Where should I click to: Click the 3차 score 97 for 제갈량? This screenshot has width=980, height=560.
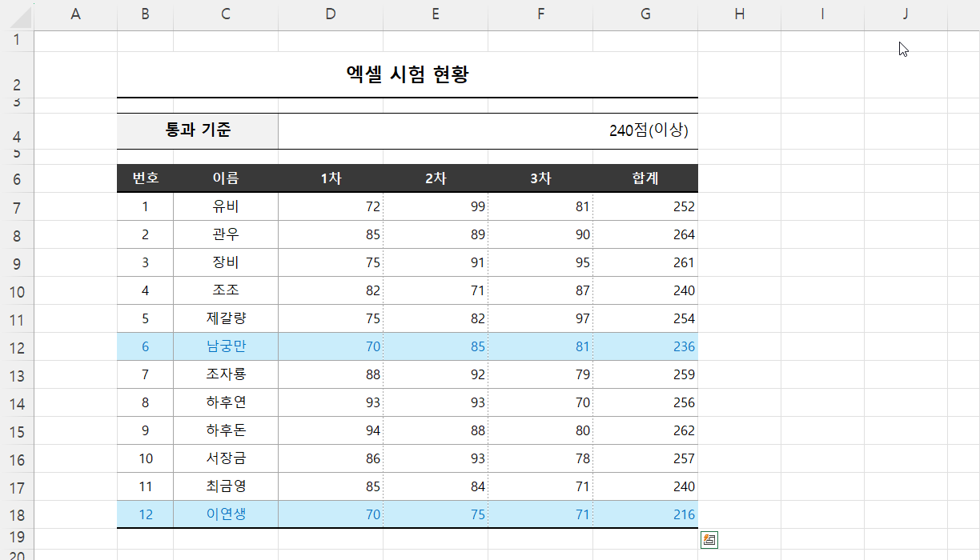tap(540, 318)
